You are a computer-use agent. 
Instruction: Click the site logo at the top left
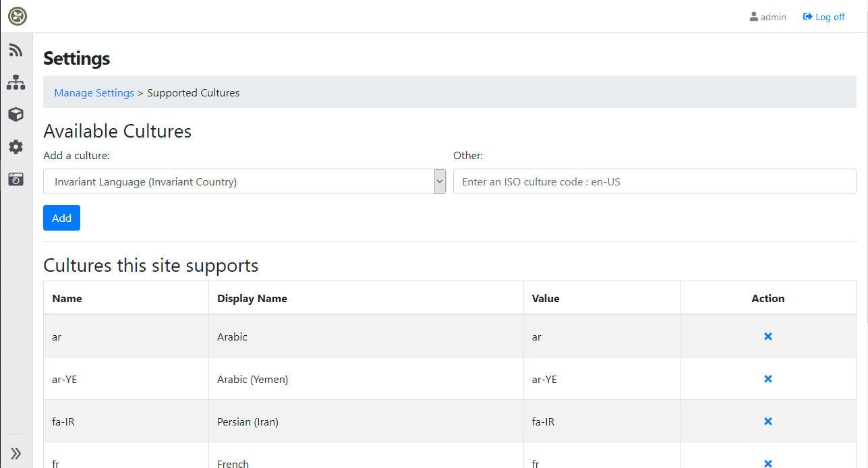click(16, 16)
